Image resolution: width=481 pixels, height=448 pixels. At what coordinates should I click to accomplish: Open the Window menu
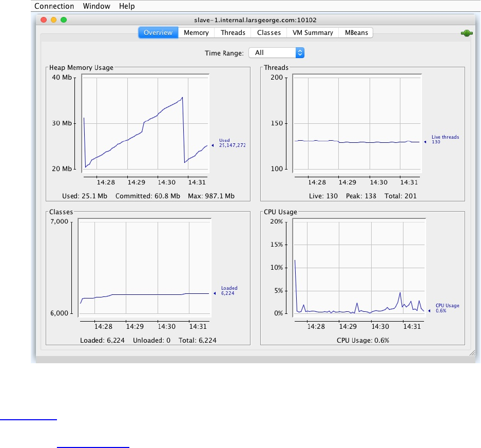(97, 6)
